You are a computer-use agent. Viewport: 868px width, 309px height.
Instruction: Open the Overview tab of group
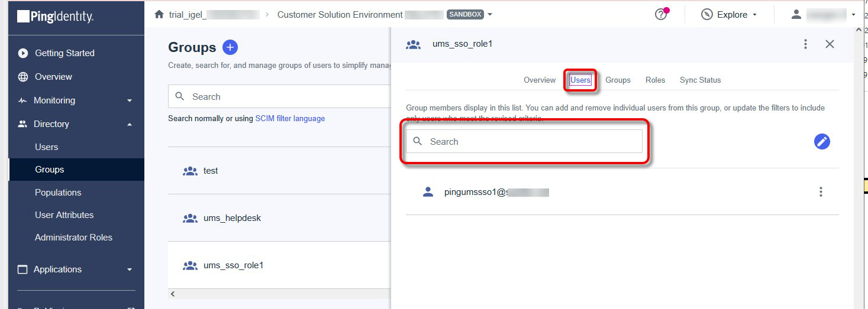coord(539,80)
